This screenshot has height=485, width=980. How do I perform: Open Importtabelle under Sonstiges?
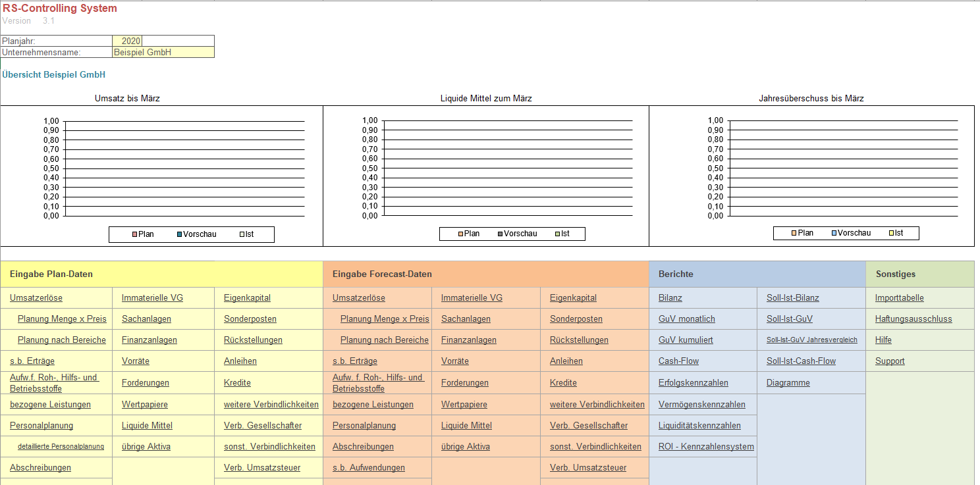click(899, 298)
